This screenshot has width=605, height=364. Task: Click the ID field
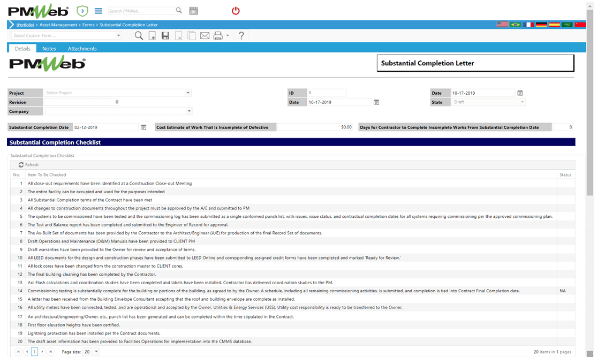coord(327,93)
